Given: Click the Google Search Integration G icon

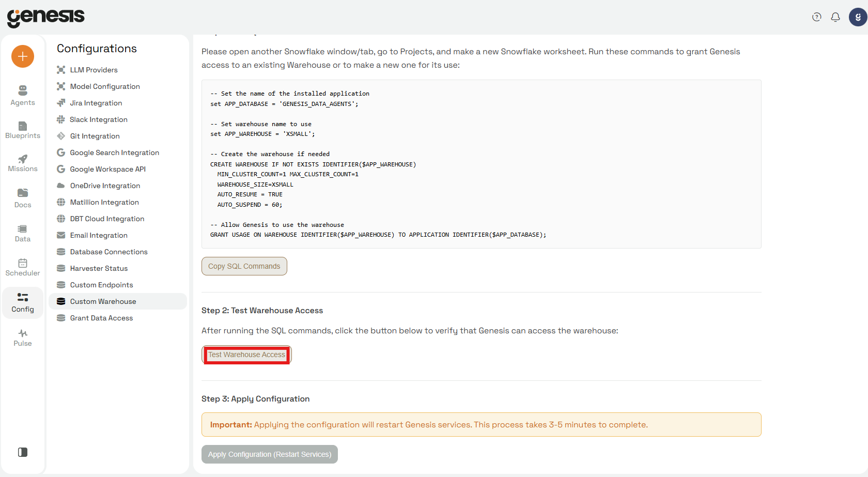Looking at the screenshot, I should click(61, 152).
